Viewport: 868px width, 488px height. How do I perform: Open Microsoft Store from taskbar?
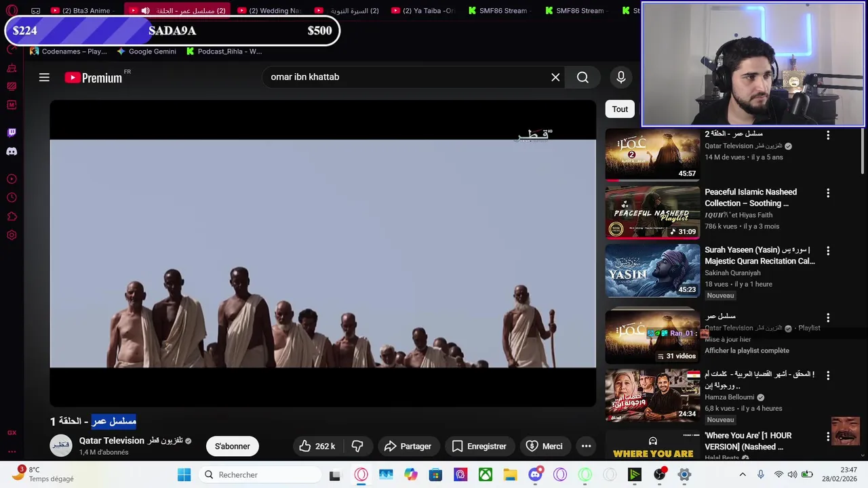[x=435, y=475]
